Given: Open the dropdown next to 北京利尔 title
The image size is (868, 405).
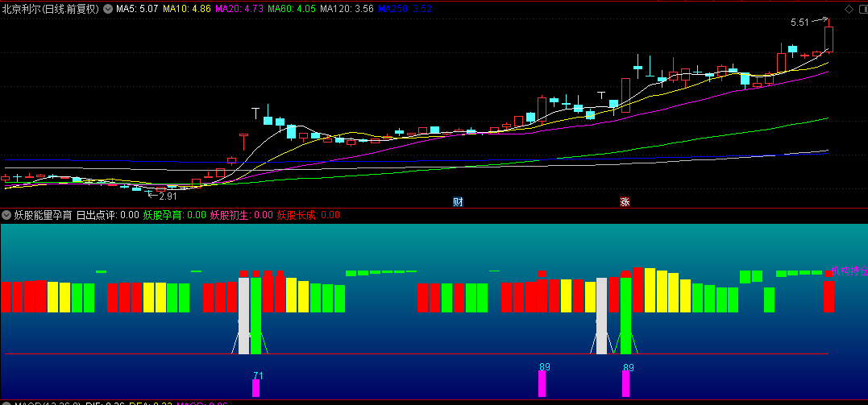Looking at the screenshot, I should 108,9.
